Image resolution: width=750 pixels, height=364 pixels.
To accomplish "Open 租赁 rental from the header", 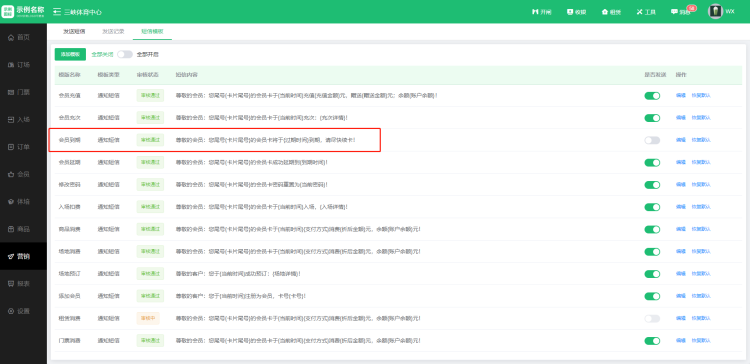I will 611,12.
